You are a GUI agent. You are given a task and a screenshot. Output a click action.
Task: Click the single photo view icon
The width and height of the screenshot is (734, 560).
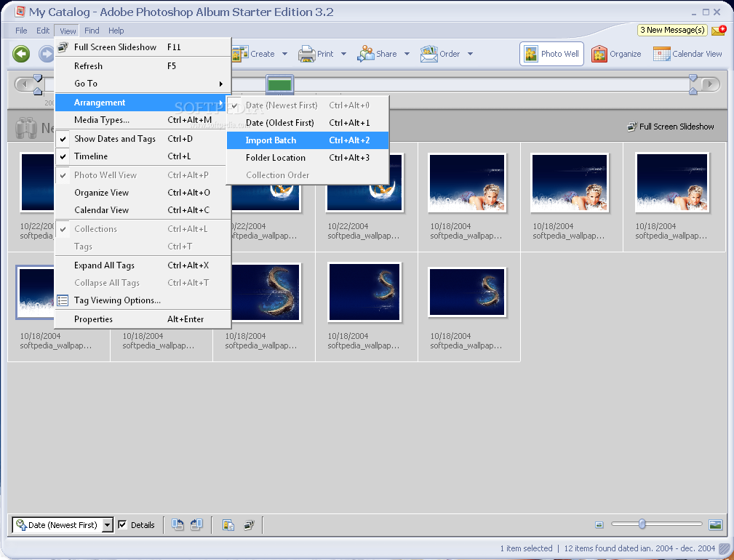pyautogui.click(x=715, y=524)
